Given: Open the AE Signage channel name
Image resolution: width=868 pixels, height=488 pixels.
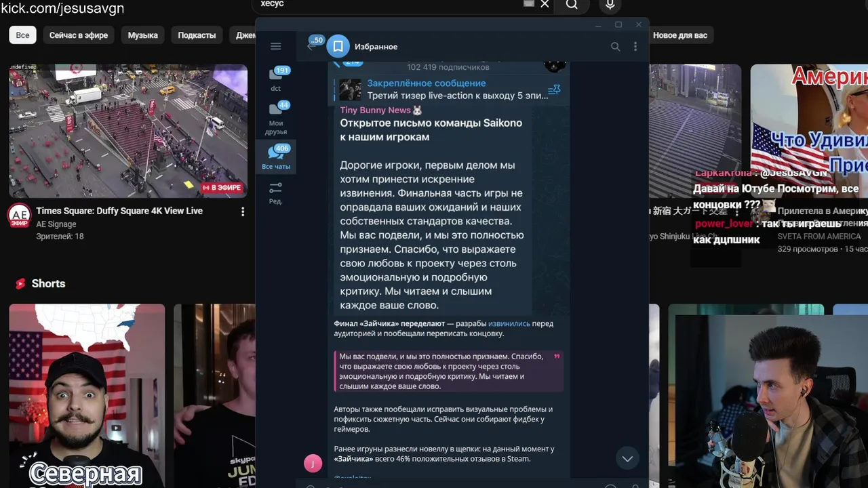Looking at the screenshot, I should pos(56,224).
